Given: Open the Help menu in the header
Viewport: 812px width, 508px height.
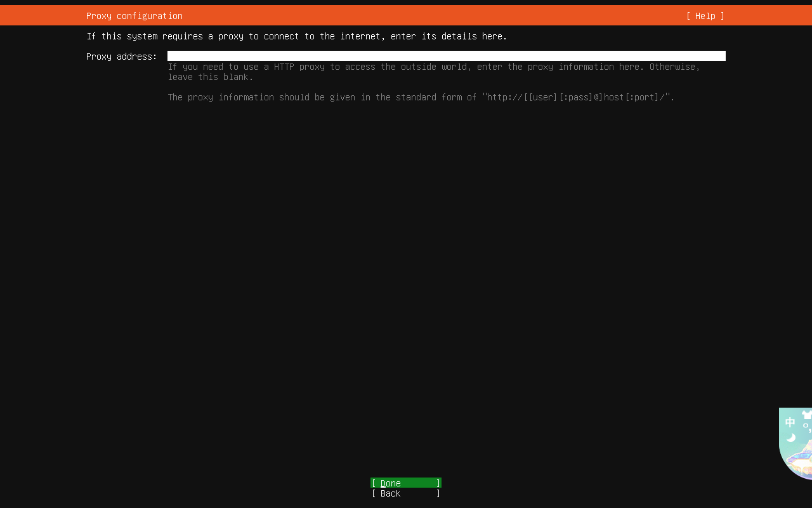Looking at the screenshot, I should [705, 16].
